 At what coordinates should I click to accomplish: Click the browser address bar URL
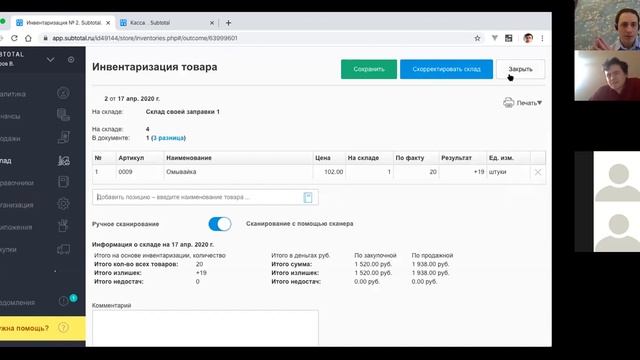coord(145,38)
